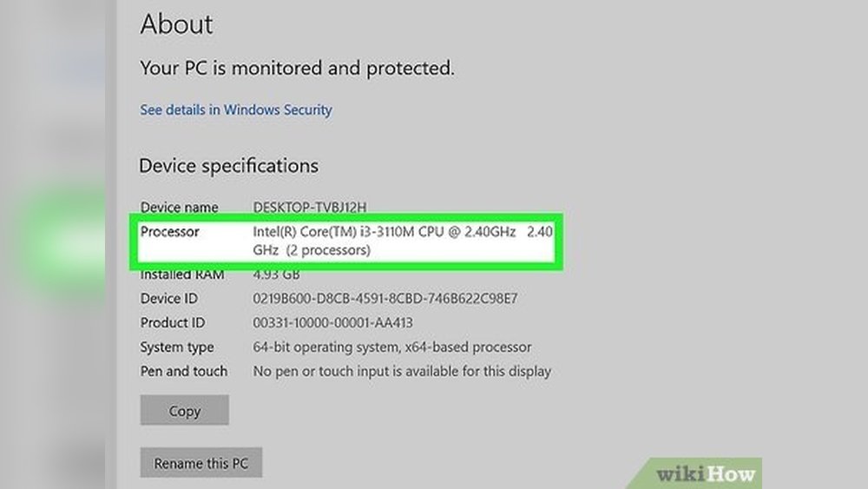Click the Processor label in the highlighted row

pyautogui.click(x=170, y=232)
